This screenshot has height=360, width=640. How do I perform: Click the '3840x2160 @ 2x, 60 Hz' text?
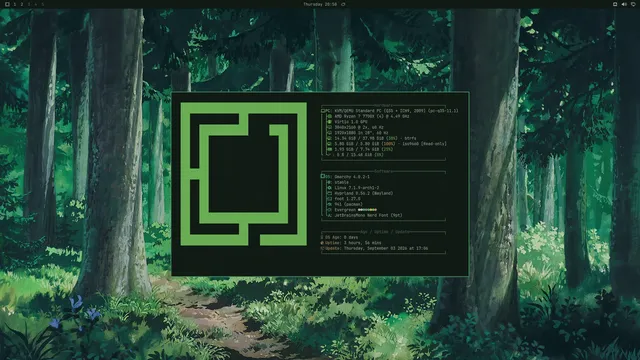pyautogui.click(x=359, y=127)
